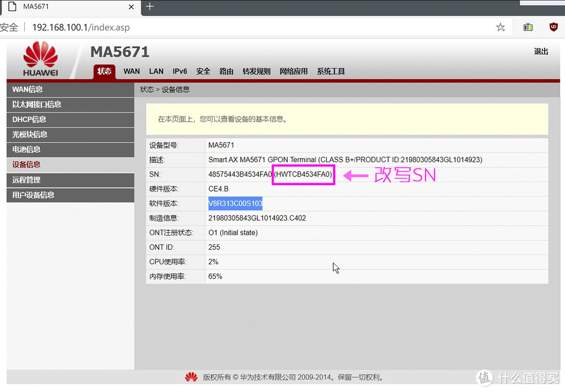Click hardware version CE4.B
The height and width of the screenshot is (392, 565).
coord(218,189)
